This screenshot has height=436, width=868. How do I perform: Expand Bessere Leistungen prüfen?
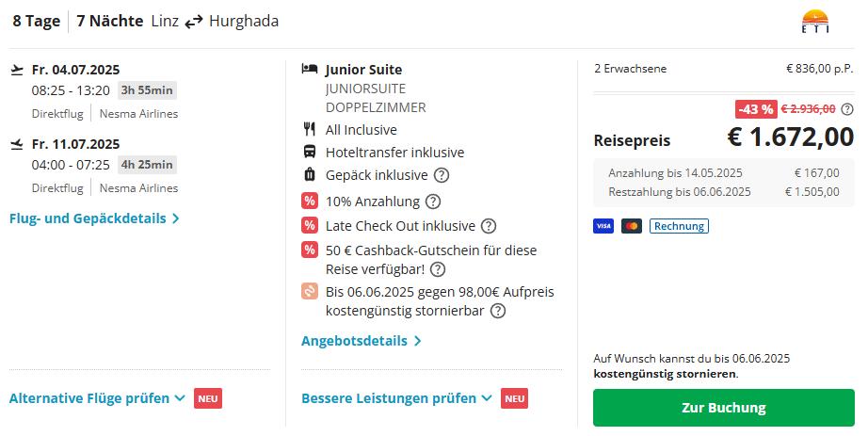click(x=396, y=398)
